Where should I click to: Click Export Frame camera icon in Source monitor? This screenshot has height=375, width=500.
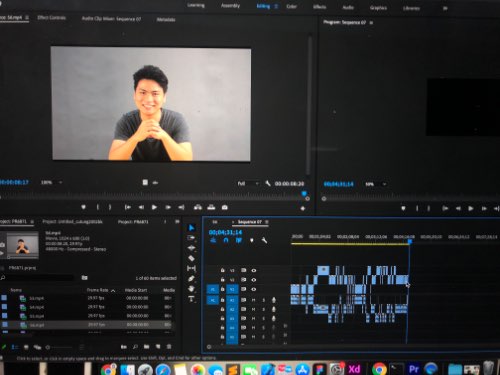click(225, 207)
